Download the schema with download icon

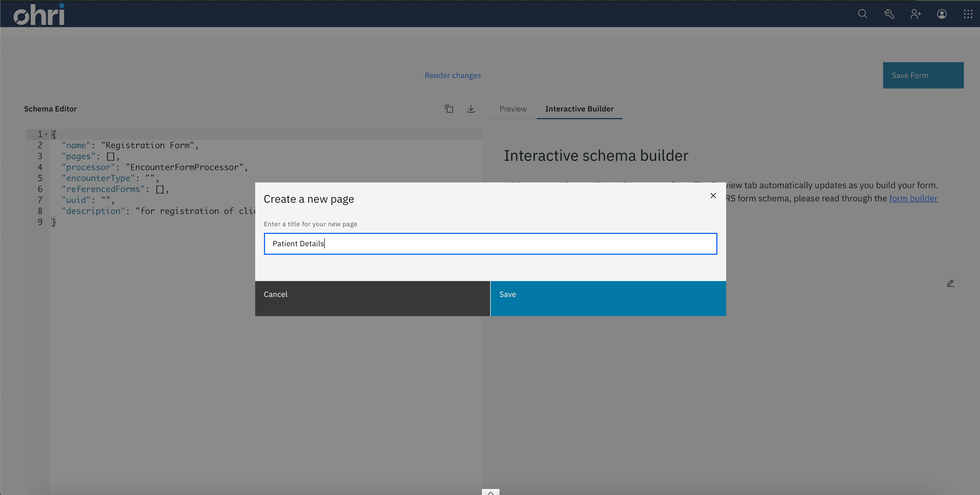click(x=471, y=109)
